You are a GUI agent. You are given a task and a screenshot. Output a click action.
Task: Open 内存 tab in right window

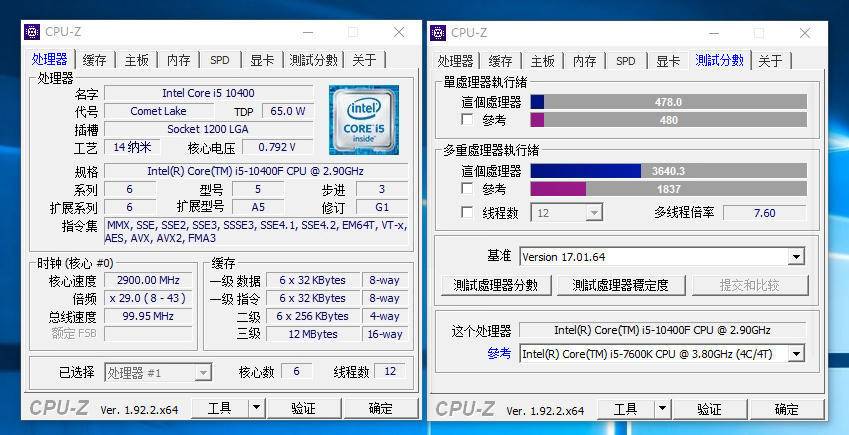584,61
